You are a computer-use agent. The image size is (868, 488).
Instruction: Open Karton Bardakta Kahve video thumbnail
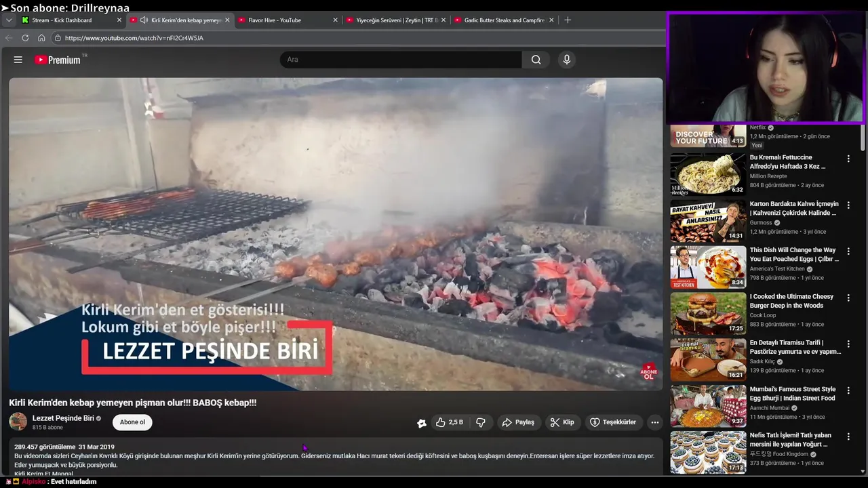pos(708,221)
